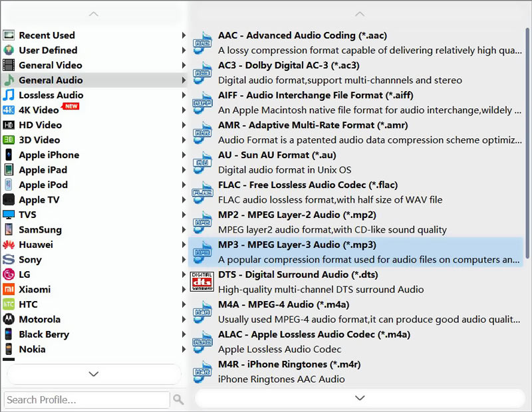Click the 3D Video icon
Screen dimensions: 532x412
9,140
